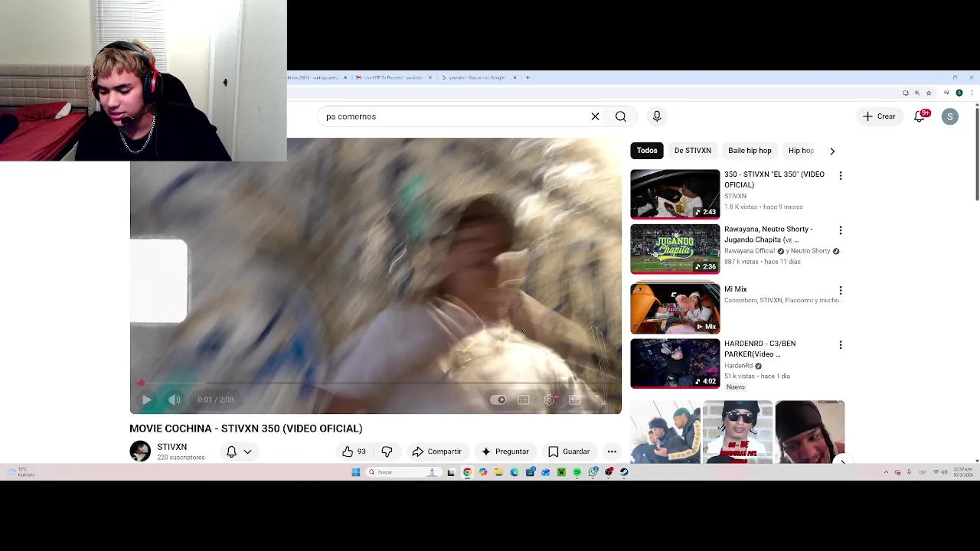Open Spotify from the taskbar
980x551 pixels.
pyautogui.click(x=577, y=472)
